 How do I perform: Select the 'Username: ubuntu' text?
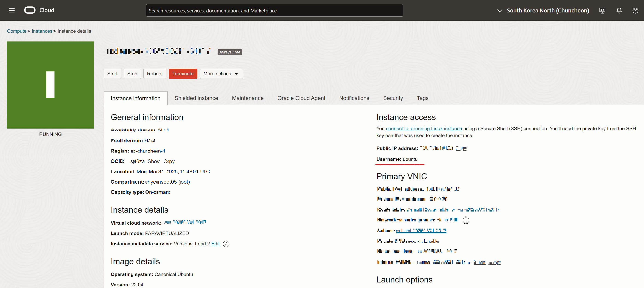(397, 159)
